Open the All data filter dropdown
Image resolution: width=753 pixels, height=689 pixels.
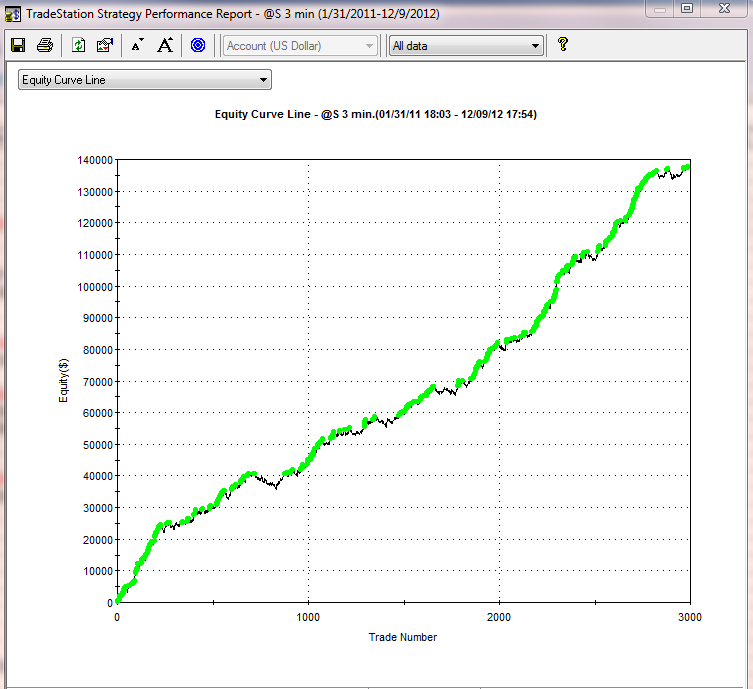click(535, 46)
